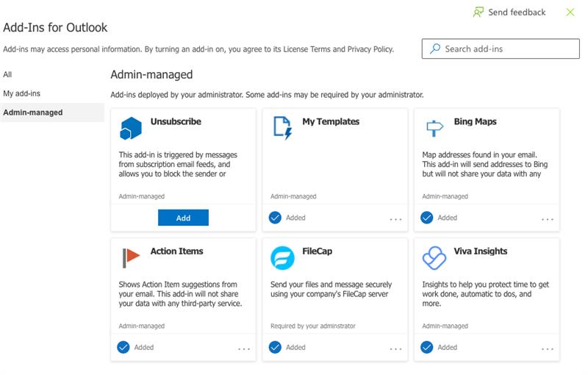Click the Bing Maps description text
This screenshot has height=375, width=588.
tap(485, 164)
